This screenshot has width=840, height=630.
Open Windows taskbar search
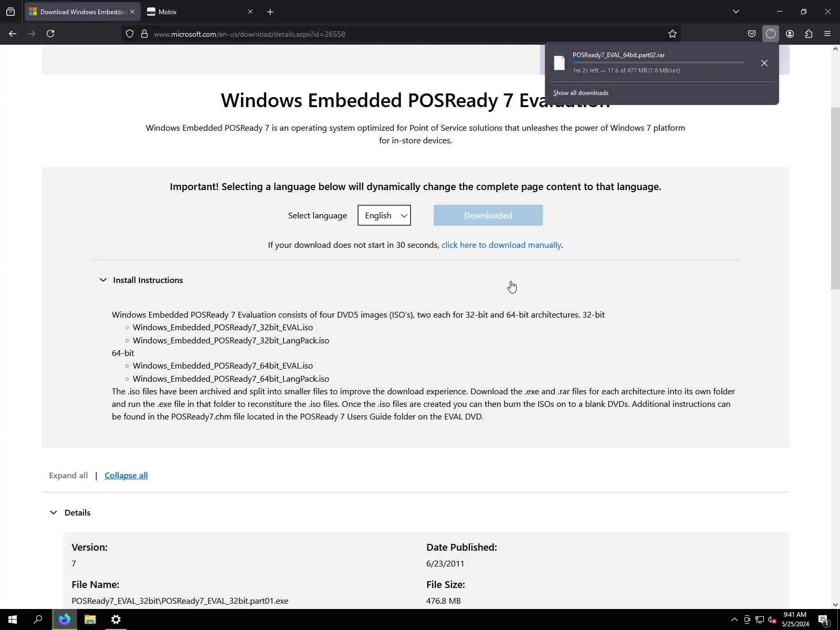click(38, 619)
